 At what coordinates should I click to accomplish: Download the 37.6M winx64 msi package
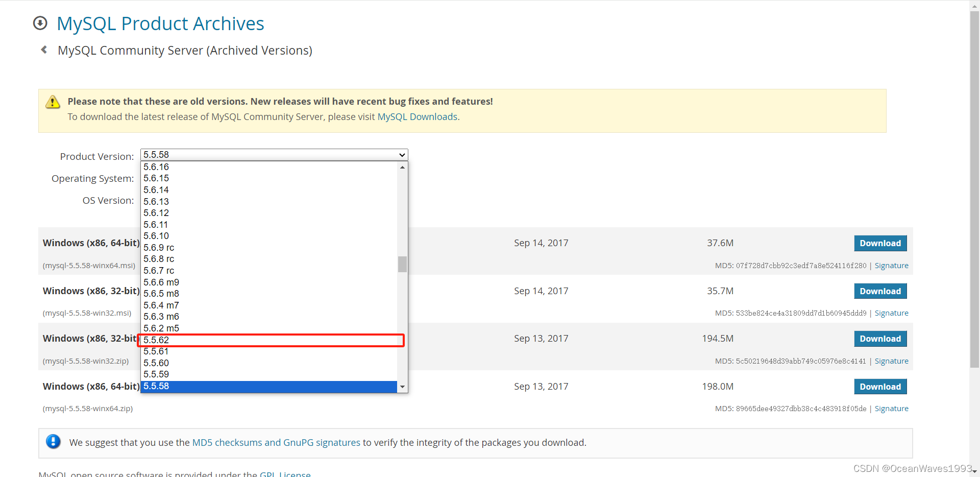880,243
